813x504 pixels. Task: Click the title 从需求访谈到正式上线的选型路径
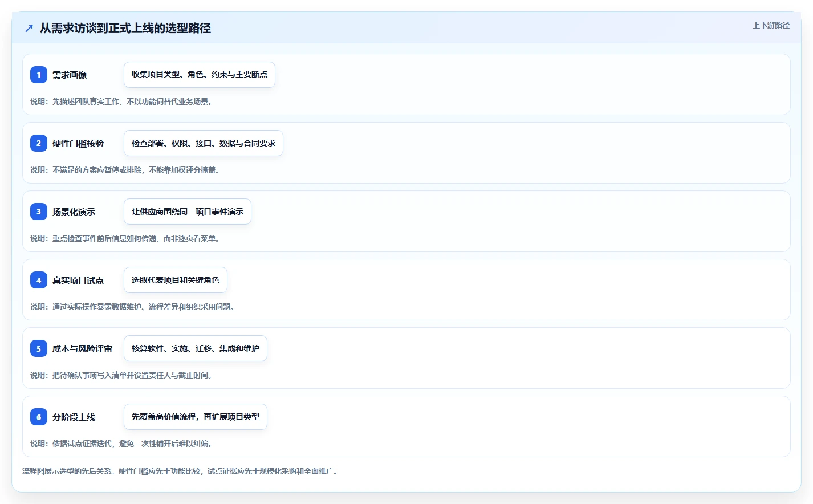coord(125,28)
